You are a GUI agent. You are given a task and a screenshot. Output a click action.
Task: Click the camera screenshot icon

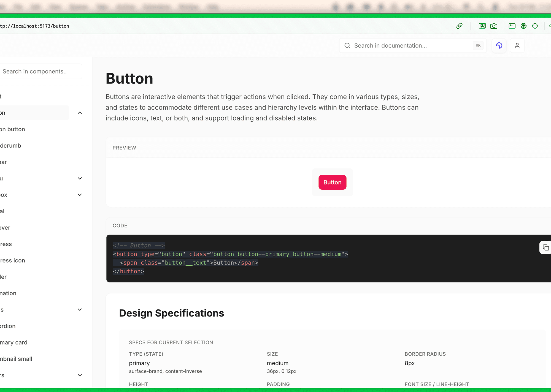(494, 26)
